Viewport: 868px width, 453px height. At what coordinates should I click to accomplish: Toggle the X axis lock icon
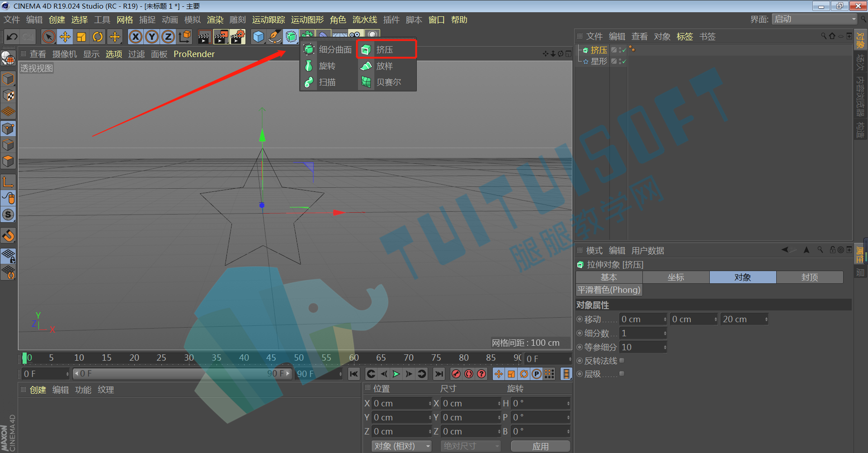135,37
